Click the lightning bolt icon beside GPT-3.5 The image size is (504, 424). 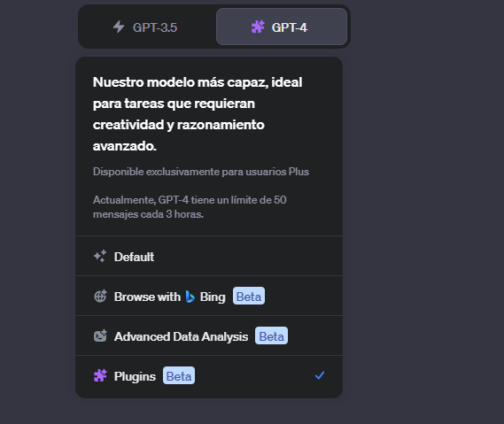[119, 27]
